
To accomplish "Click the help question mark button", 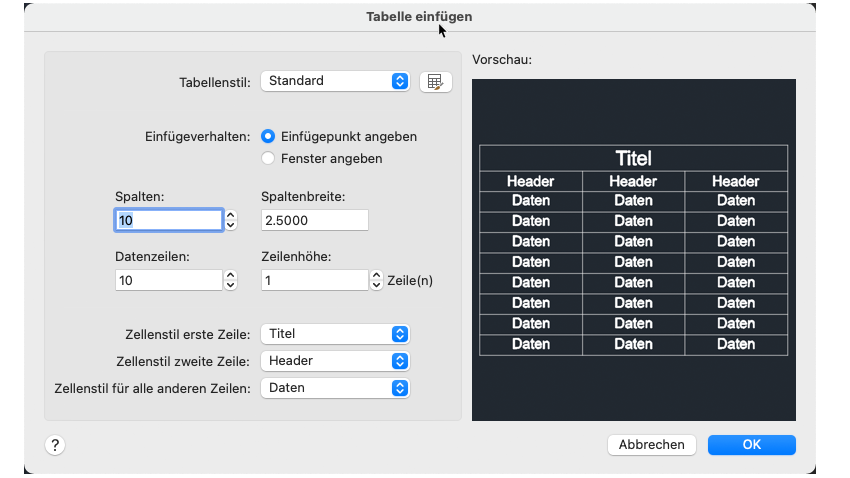I will (x=55, y=445).
